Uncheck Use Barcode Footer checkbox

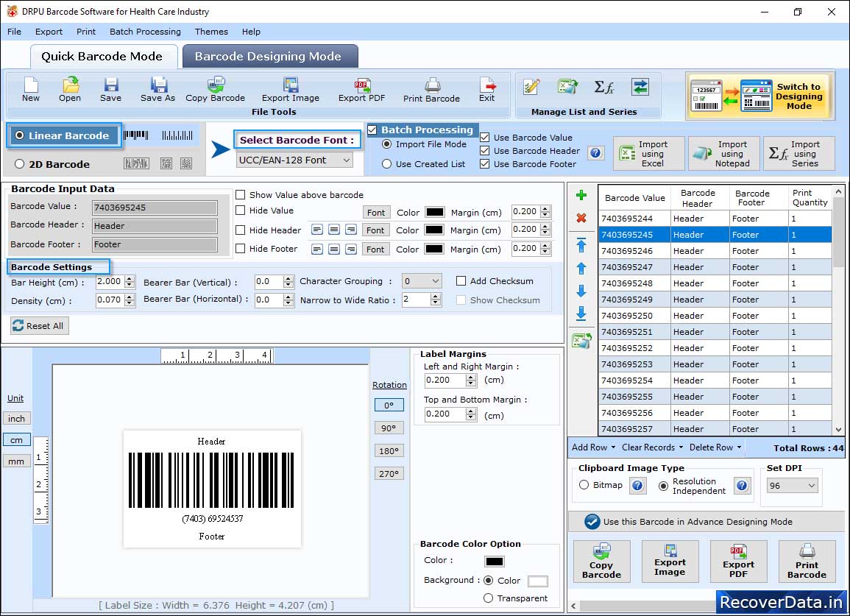485,164
